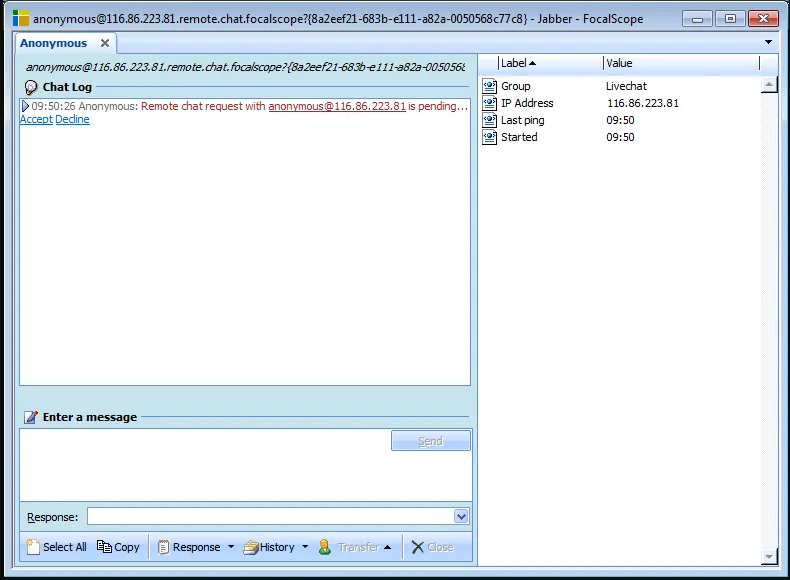Accept the remote chat request

click(x=36, y=119)
